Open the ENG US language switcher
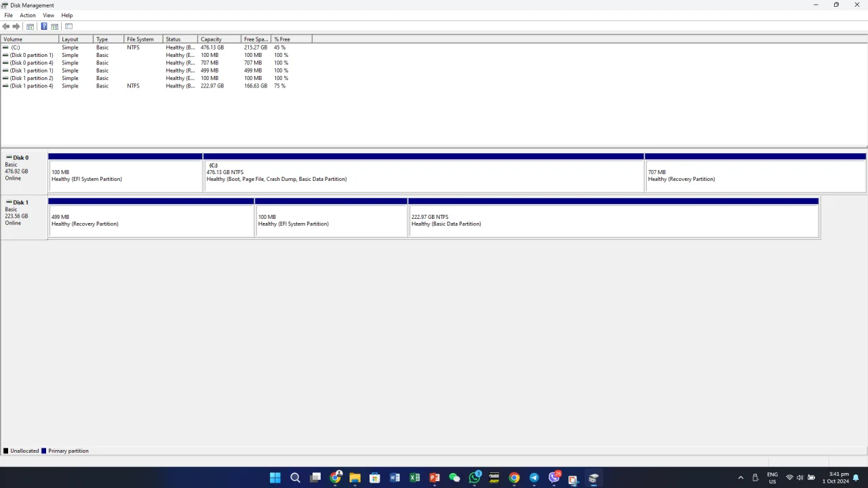The height and width of the screenshot is (488, 868). pyautogui.click(x=772, y=478)
